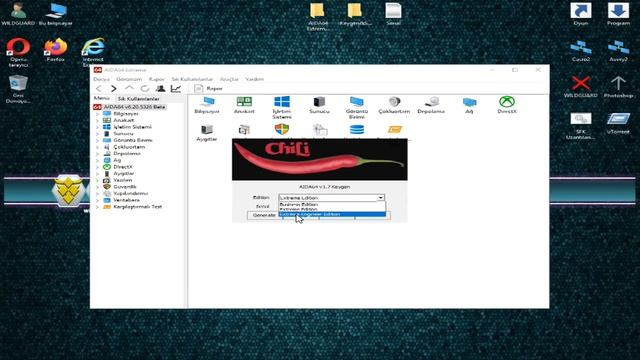Open the orange benchmark icon in the main panel
Viewport: 640px width, 360px height.
(394, 129)
